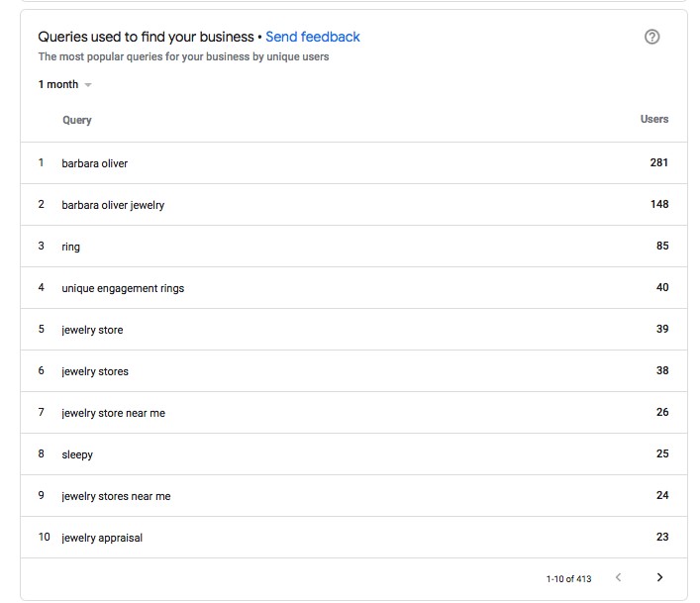This screenshot has width=700, height=603.
Task: Select the 85 users value
Action: [662, 246]
